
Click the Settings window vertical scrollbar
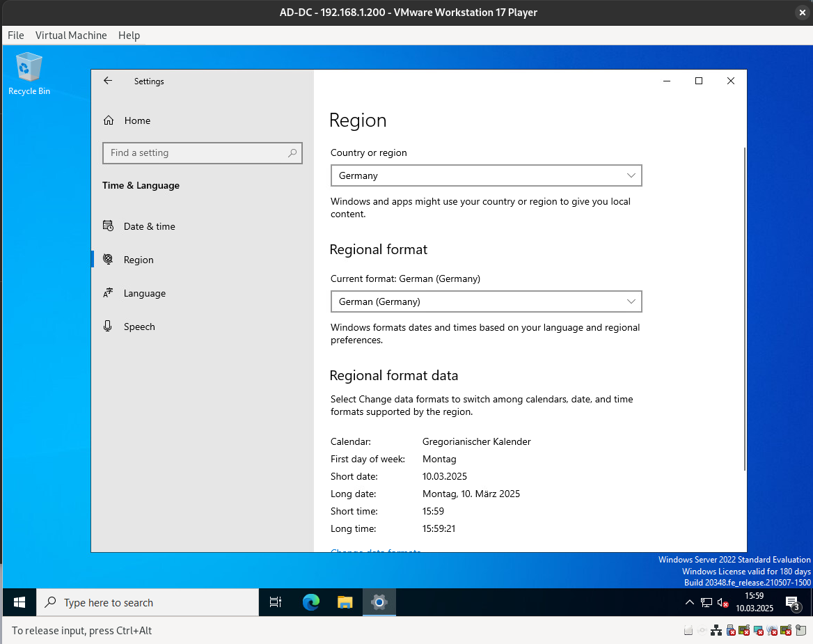(745, 306)
